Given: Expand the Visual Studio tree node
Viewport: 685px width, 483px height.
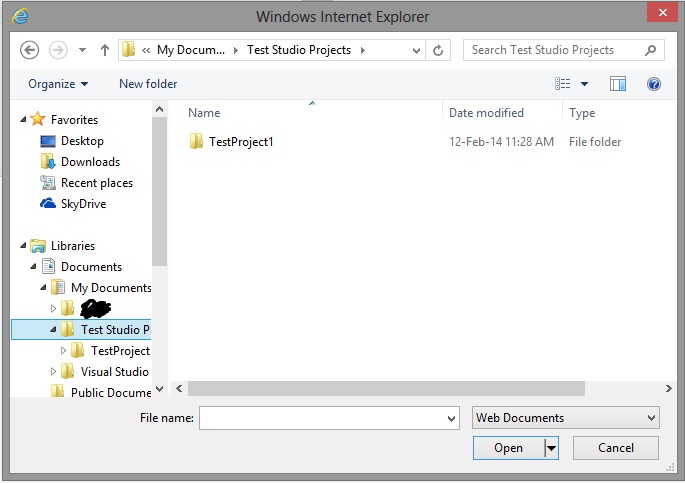Looking at the screenshot, I should tap(53, 372).
